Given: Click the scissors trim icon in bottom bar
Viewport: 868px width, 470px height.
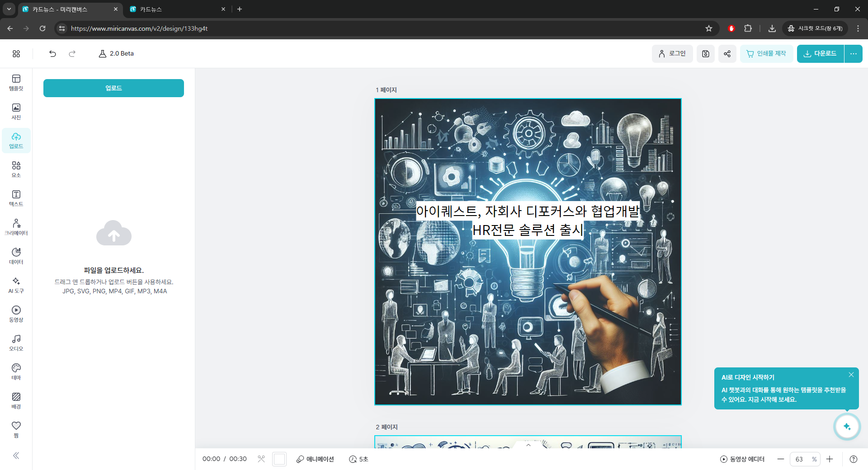Looking at the screenshot, I should point(261,459).
